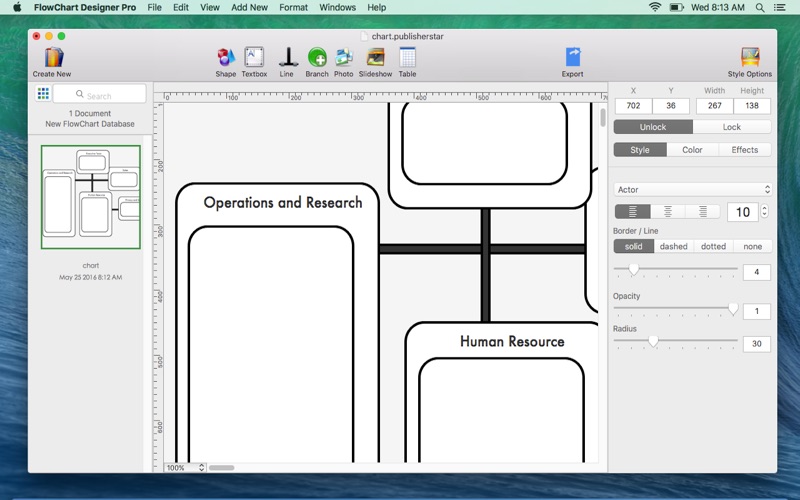This screenshot has height=500, width=800.
Task: Click the font size stepper arrows
Action: tap(765, 212)
